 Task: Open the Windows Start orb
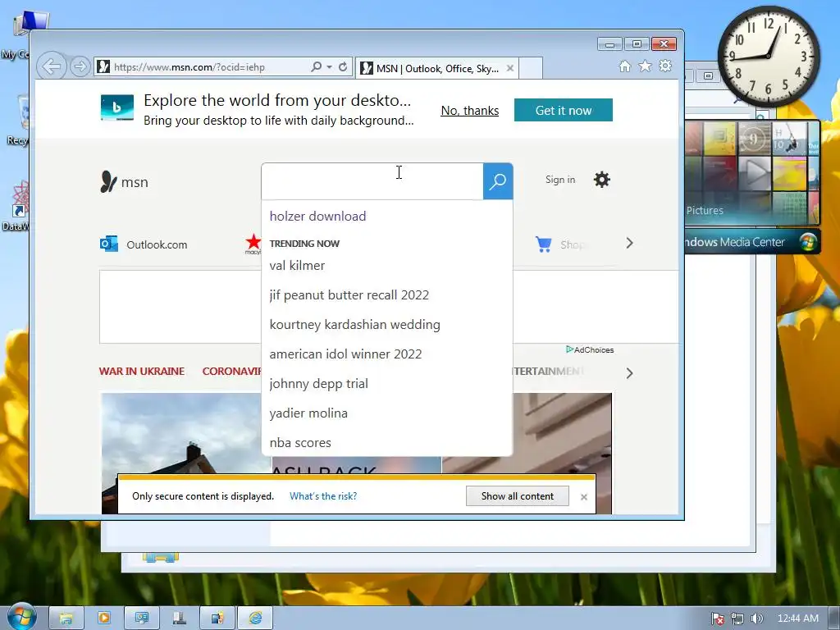pos(21,617)
